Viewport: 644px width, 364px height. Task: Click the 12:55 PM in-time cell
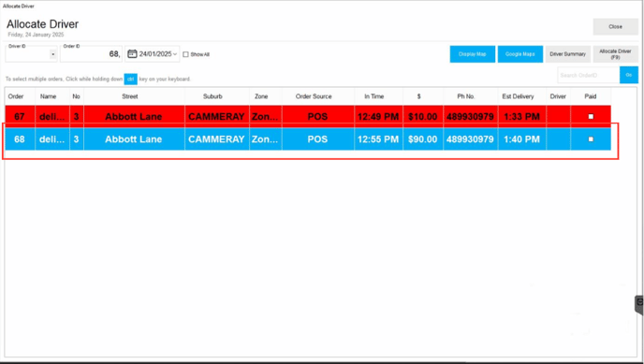(x=378, y=139)
